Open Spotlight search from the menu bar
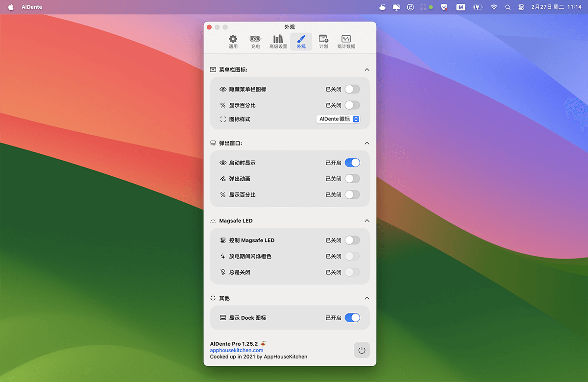 click(x=508, y=7)
